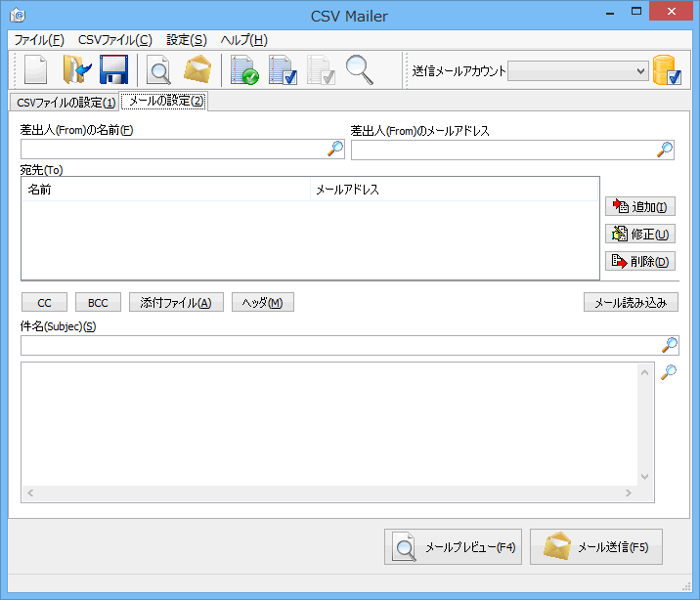
Task: Open the 設定(S) menu
Action: click(187, 40)
